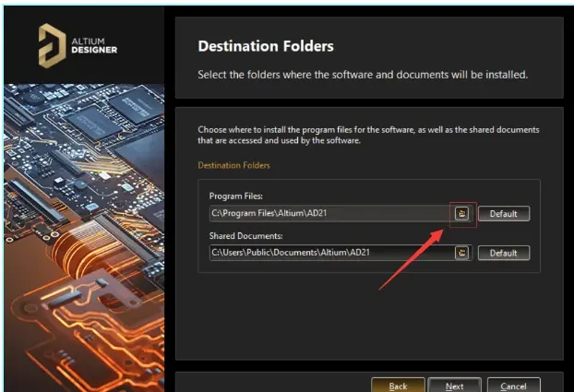The width and height of the screenshot is (574, 392).
Task: Reset Shared Documents path to Default
Action: [503, 253]
